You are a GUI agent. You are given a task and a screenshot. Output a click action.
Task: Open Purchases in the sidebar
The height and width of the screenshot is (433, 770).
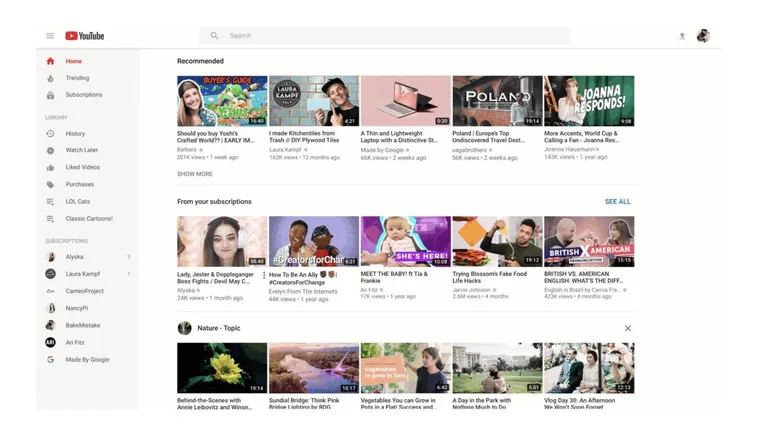pyautogui.click(x=80, y=185)
